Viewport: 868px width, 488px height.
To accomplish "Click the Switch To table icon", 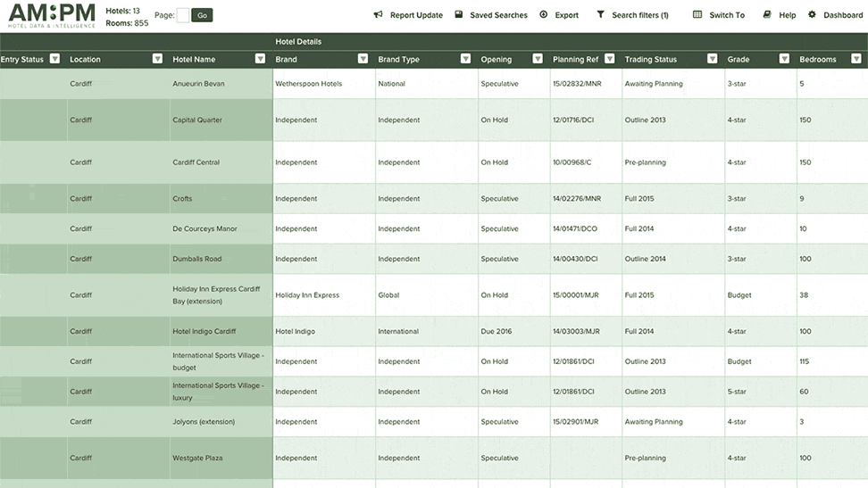I will 697,14.
